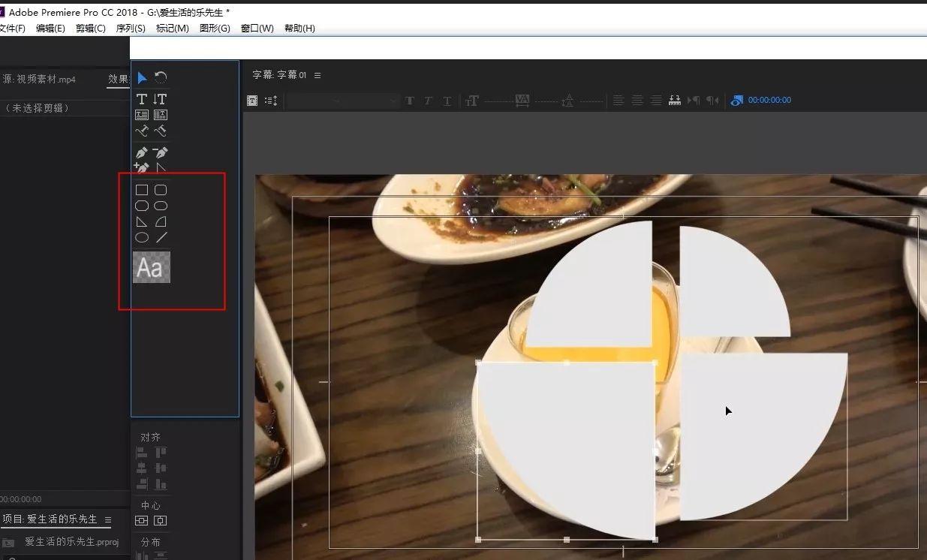Click the Aa style preview thumbnail
The height and width of the screenshot is (560, 927).
[x=152, y=267]
